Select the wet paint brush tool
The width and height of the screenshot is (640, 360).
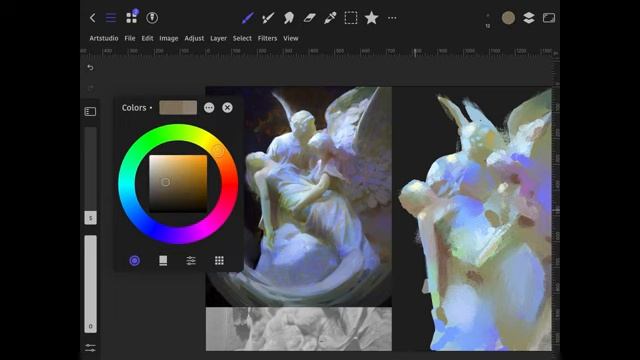[x=268, y=18]
